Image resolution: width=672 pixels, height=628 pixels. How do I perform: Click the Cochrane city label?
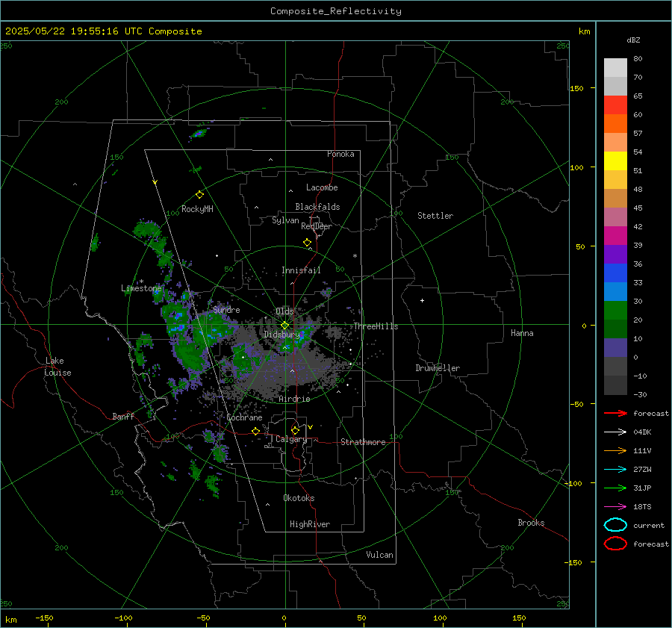[x=244, y=417]
